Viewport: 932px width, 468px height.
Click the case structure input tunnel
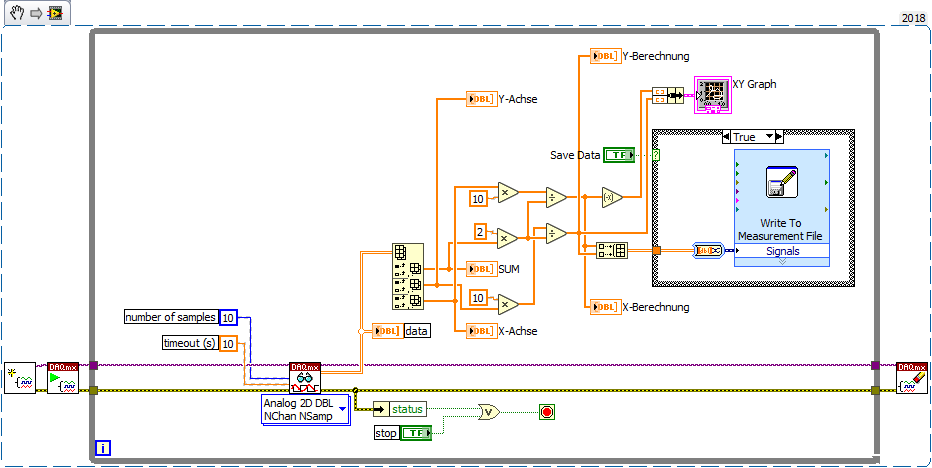pyautogui.click(x=656, y=251)
